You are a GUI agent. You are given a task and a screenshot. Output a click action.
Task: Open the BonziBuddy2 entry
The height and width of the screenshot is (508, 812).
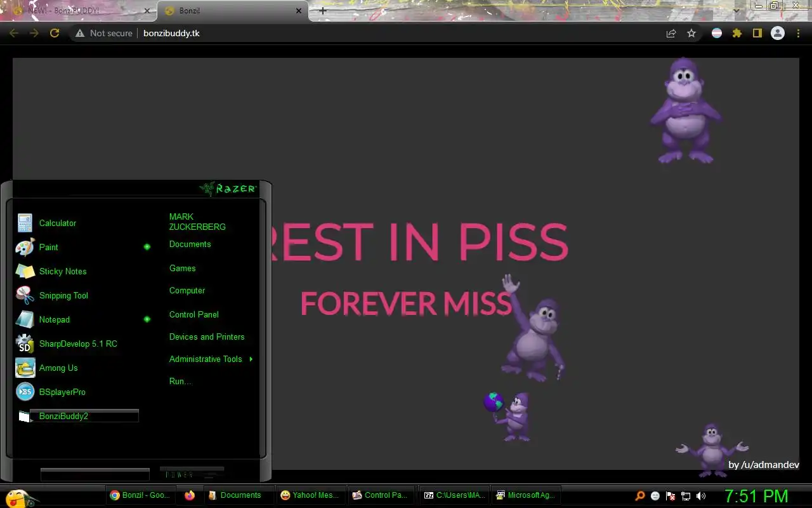tap(77, 416)
